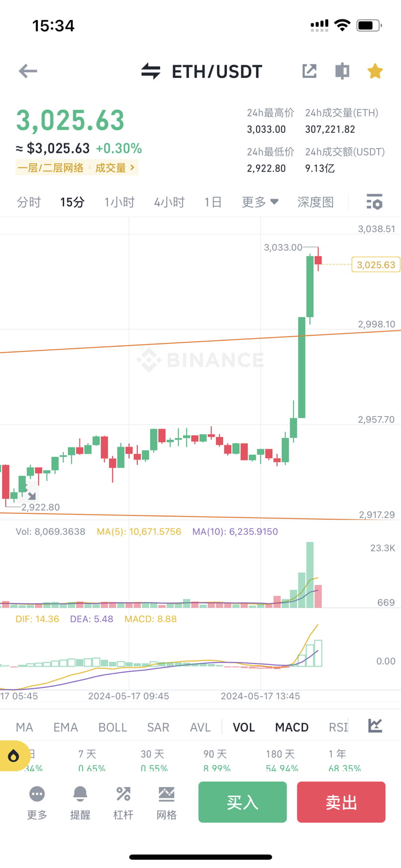Open the indicator chart settings icon

[375, 726]
